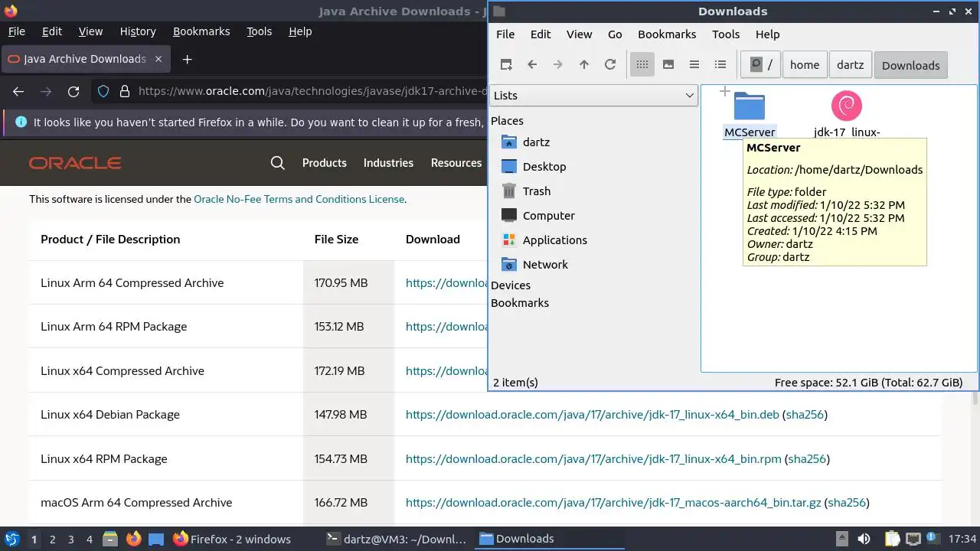This screenshot has width=980, height=551.
Task: Click the show desktop icon in taskbar
Action: [x=156, y=539]
